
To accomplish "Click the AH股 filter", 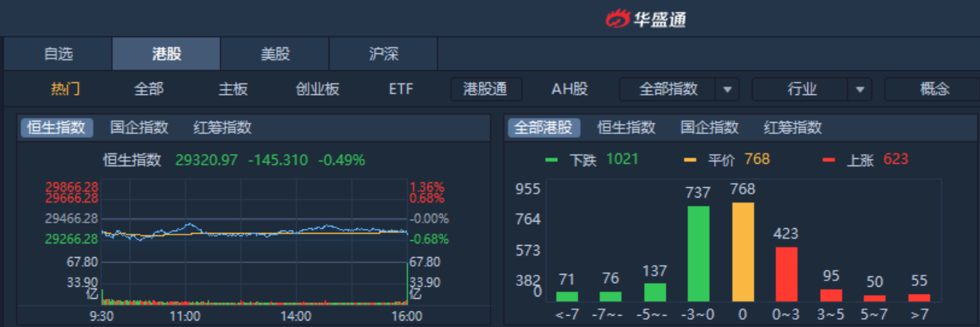I will (x=569, y=89).
